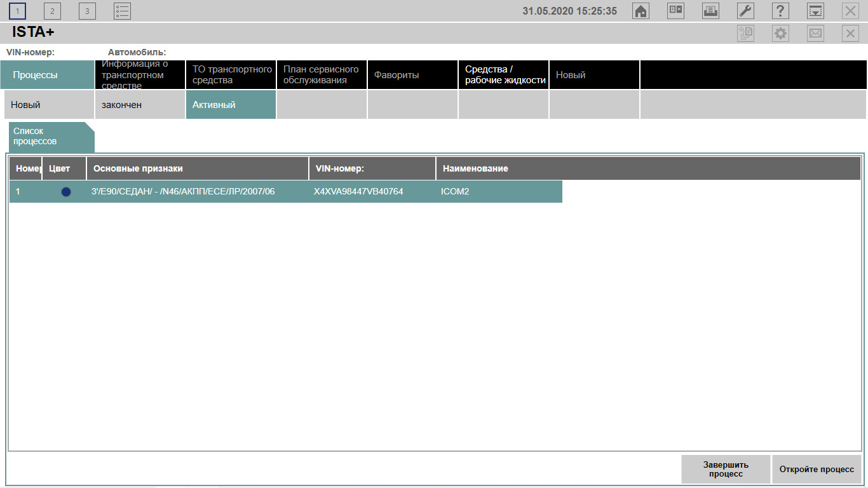Image resolution: width=868 pixels, height=488 pixels.
Task: Sort by the Наименование column header
Action: (x=648, y=168)
